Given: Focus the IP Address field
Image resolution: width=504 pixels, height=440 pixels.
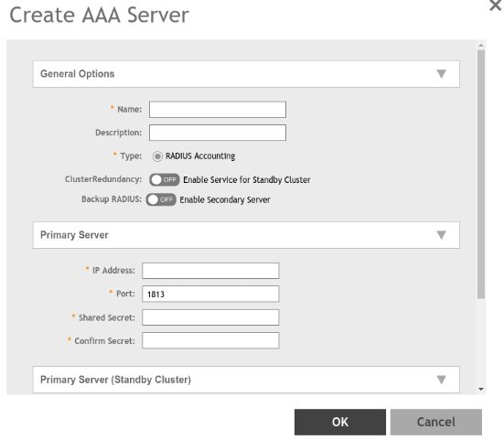Looking at the screenshot, I should point(210,271).
